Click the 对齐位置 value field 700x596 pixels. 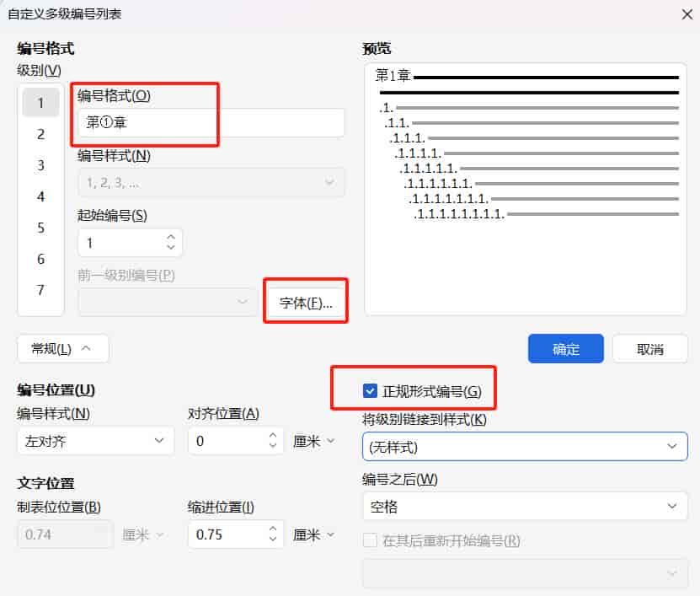[x=228, y=441]
